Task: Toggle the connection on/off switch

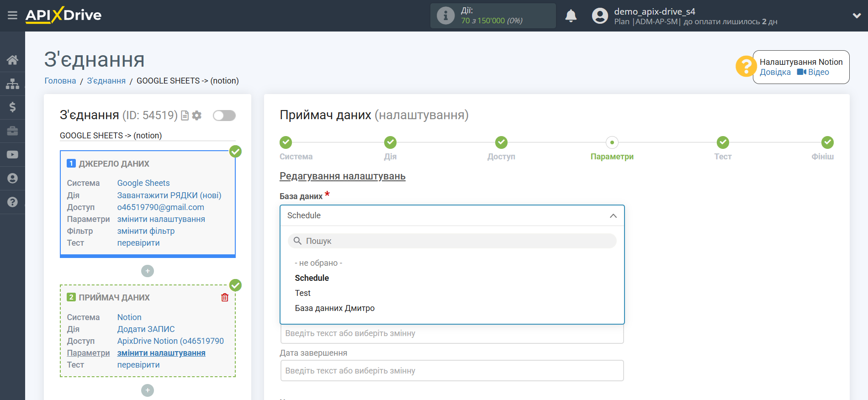Action: 224,116
